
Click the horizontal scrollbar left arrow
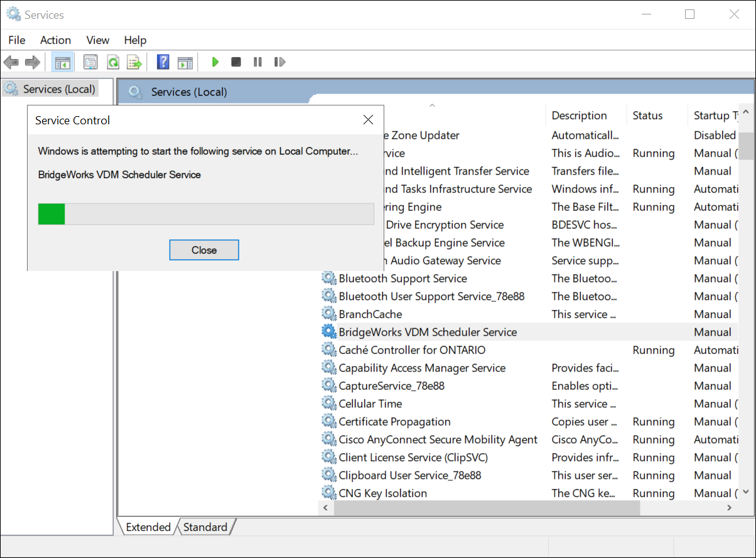[x=325, y=508]
